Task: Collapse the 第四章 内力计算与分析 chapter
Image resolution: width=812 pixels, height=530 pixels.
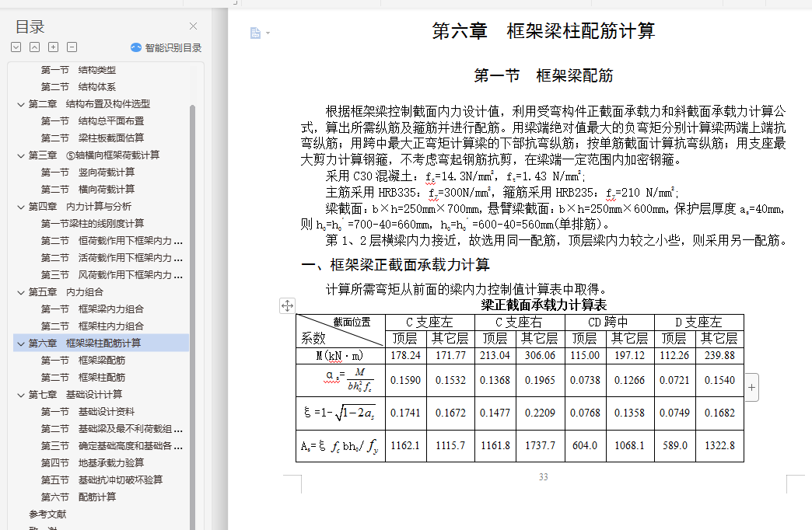Action: [x=21, y=207]
